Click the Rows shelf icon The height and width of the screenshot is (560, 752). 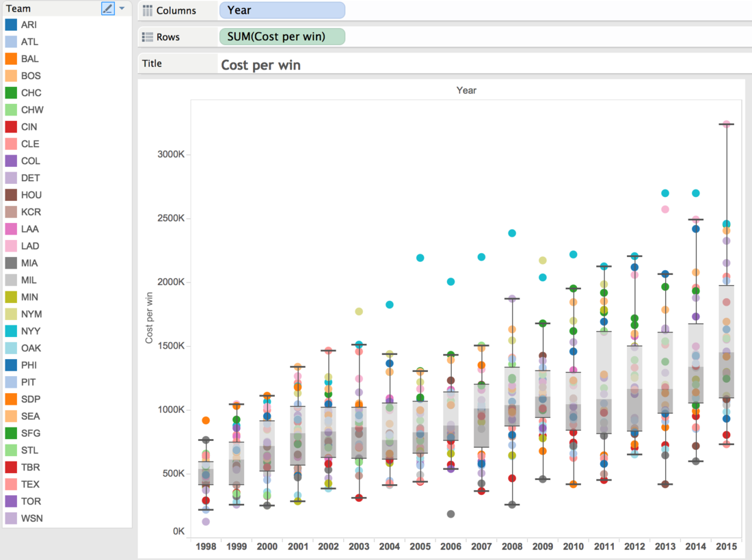click(x=147, y=37)
